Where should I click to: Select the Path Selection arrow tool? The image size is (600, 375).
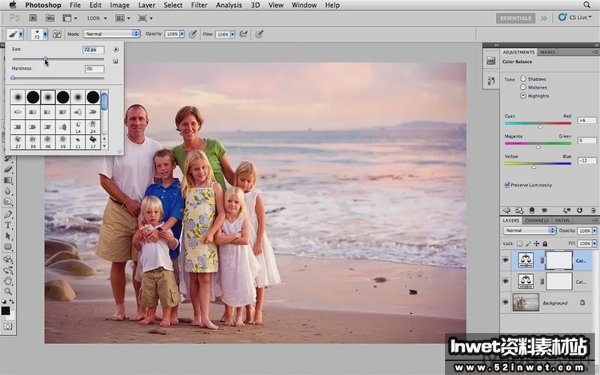tap(8, 236)
